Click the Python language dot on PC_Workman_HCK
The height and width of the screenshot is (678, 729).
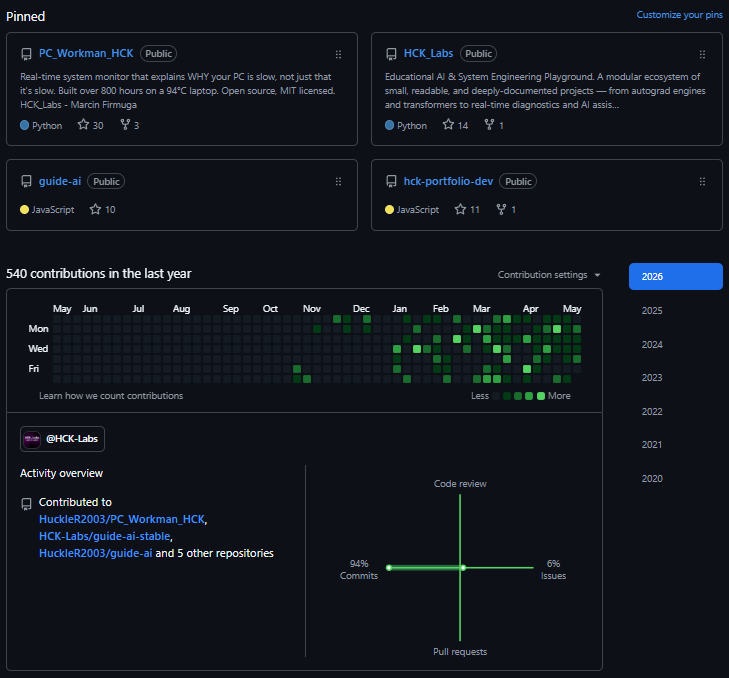25,125
